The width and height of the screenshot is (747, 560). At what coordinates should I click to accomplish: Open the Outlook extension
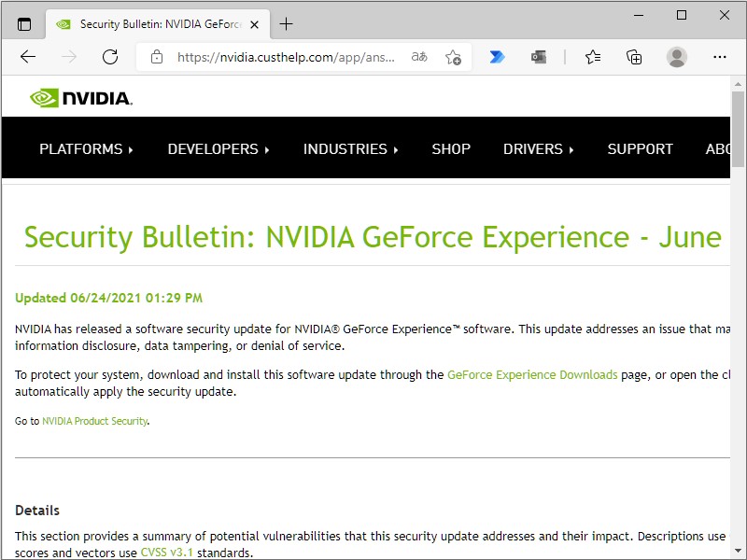click(x=539, y=57)
